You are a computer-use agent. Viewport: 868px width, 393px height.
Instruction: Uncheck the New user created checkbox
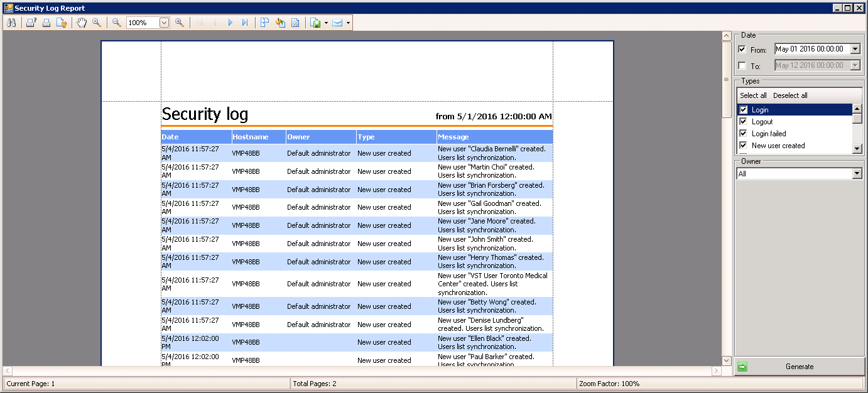(743, 146)
